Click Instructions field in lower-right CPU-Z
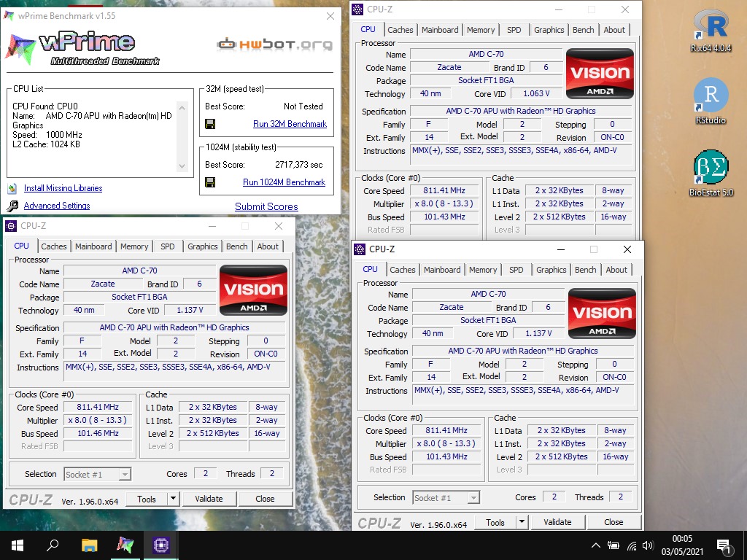 (523, 395)
